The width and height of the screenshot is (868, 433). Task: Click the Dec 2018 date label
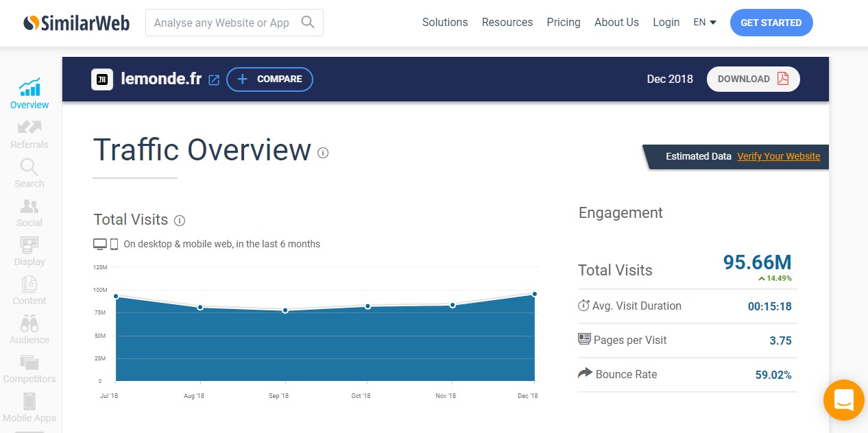pyautogui.click(x=670, y=79)
